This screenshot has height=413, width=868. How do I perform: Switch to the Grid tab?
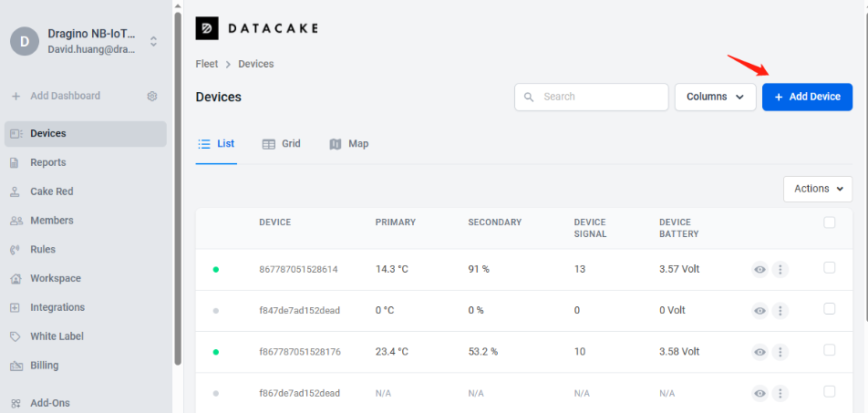[x=281, y=144]
